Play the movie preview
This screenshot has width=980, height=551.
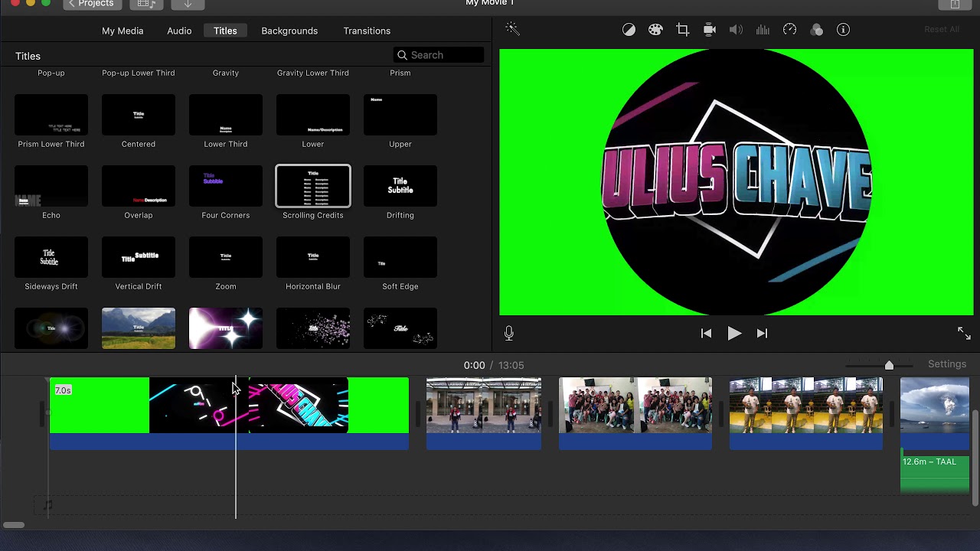[x=734, y=333]
